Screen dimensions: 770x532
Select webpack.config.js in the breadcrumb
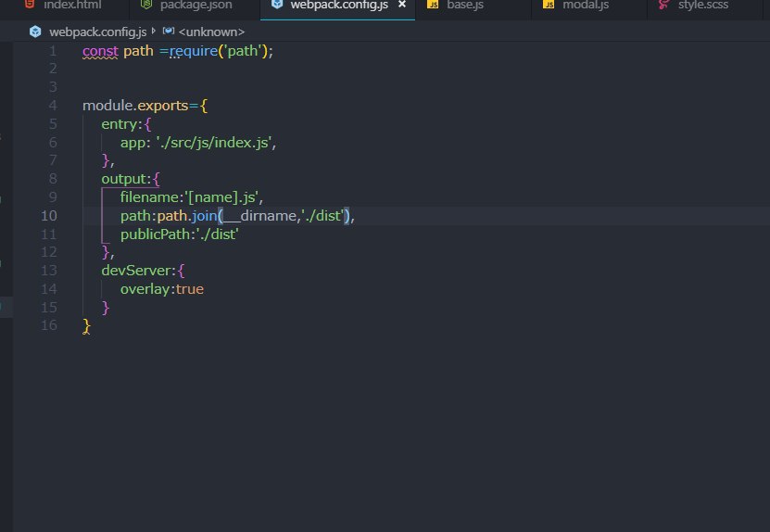97,32
